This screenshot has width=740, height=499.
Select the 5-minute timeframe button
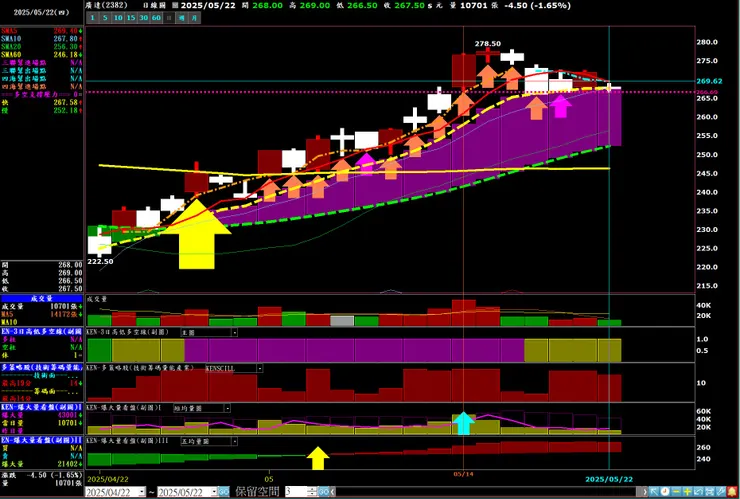click(105, 18)
